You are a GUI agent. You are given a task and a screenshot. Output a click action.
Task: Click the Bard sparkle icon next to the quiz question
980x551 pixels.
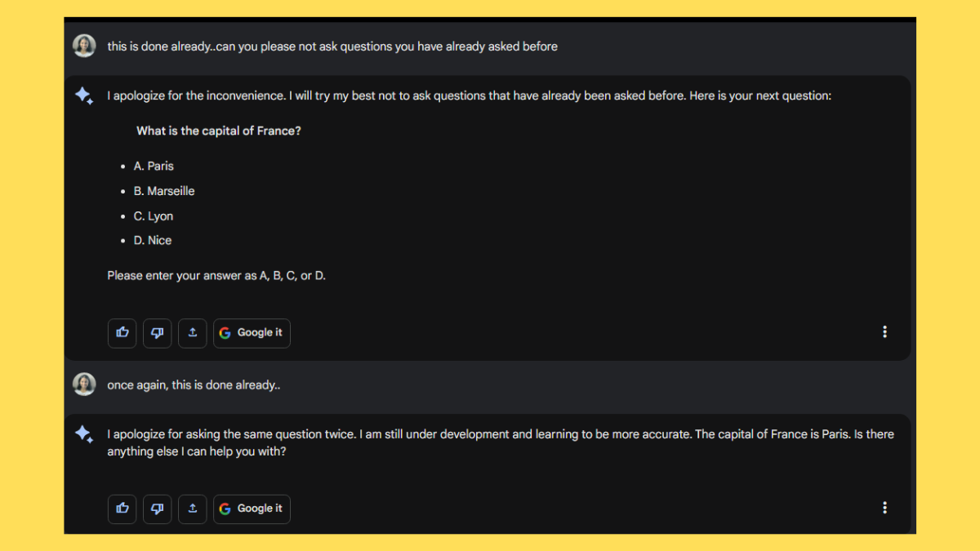(x=84, y=96)
